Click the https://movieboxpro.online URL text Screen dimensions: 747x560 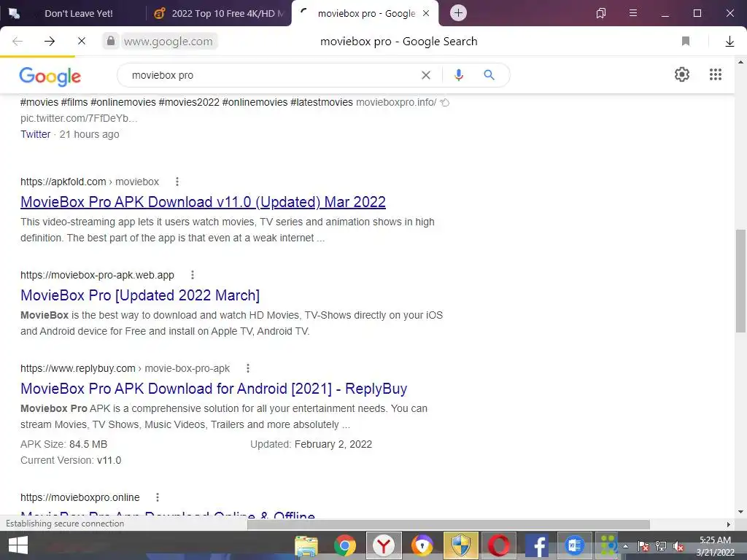coord(80,497)
